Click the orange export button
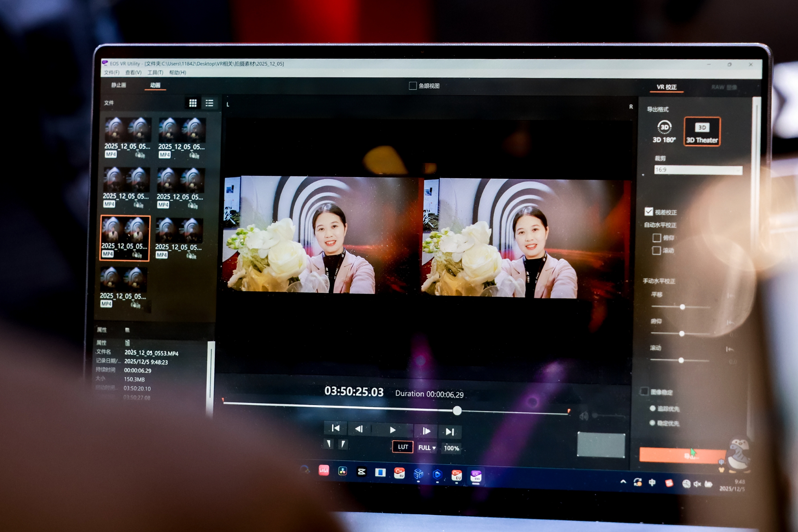This screenshot has width=798, height=532. [682, 455]
